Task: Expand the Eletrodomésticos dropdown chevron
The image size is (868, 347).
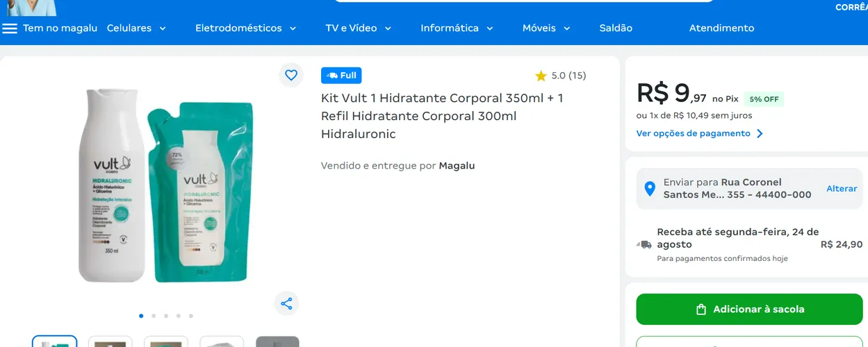Action: tap(293, 28)
